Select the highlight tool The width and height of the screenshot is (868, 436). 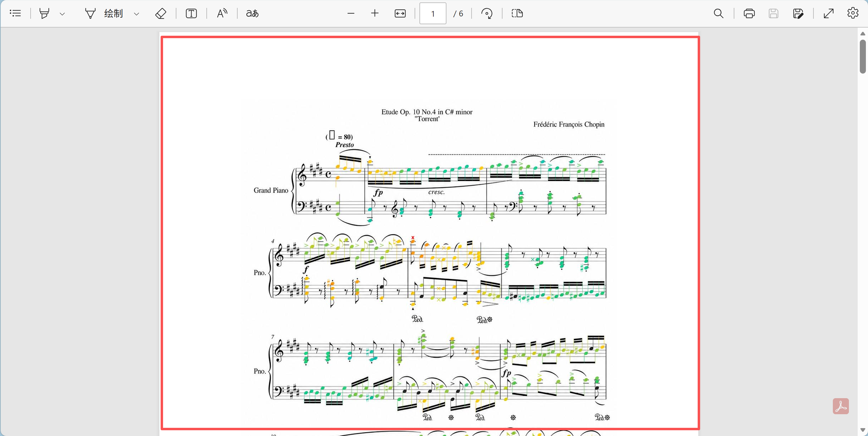44,13
